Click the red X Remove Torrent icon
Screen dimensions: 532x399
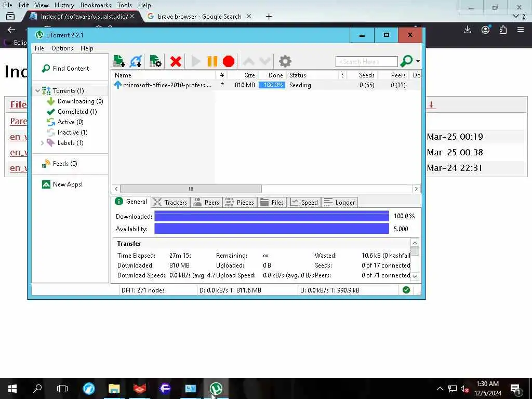[x=176, y=61]
